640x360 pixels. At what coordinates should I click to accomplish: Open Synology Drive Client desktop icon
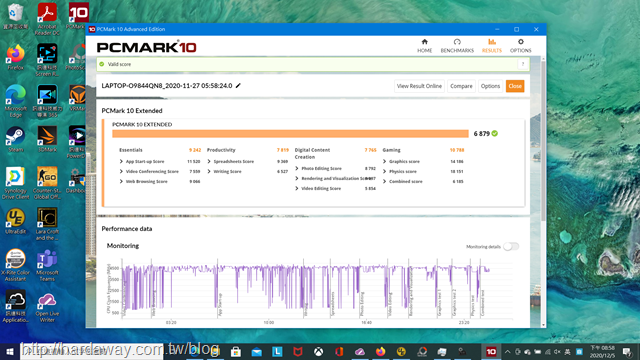pyautogui.click(x=16, y=183)
